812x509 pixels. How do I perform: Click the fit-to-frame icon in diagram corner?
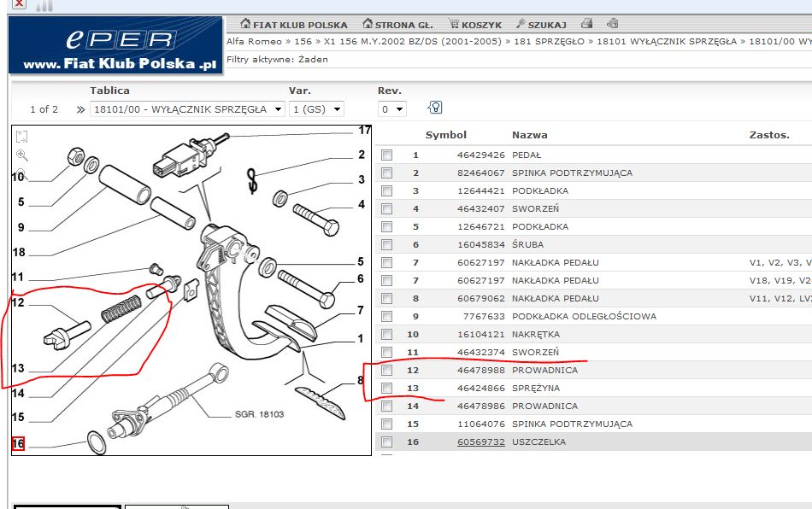pos(21,137)
